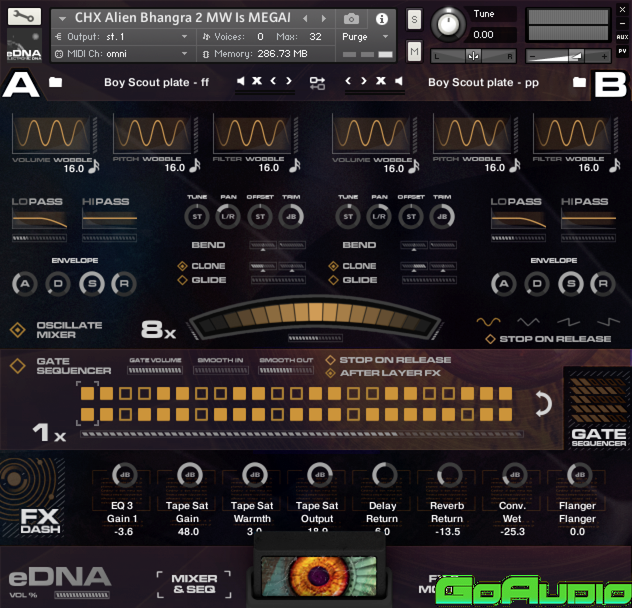632x608 pixels.
Task: Click the Mute M button
Action: pos(414,52)
